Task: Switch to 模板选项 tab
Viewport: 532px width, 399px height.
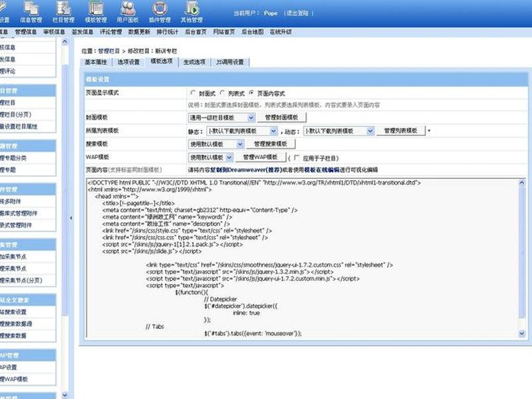Action: coord(162,61)
